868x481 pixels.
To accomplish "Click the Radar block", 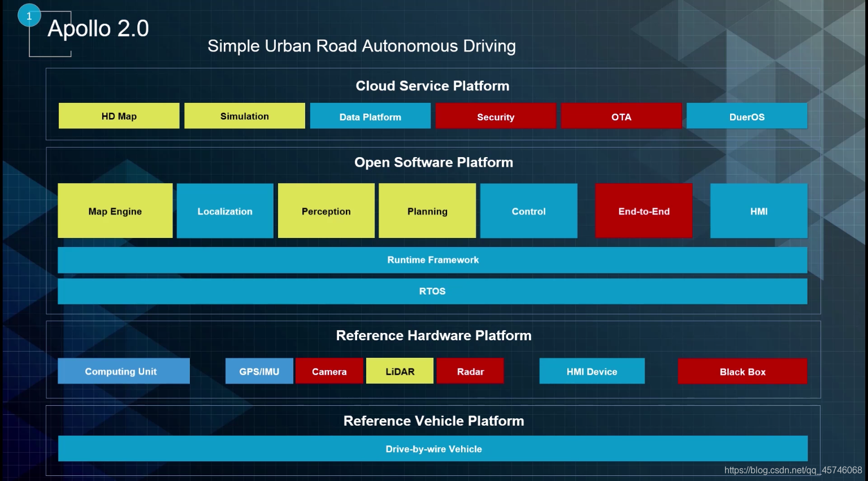I will 470,371.
